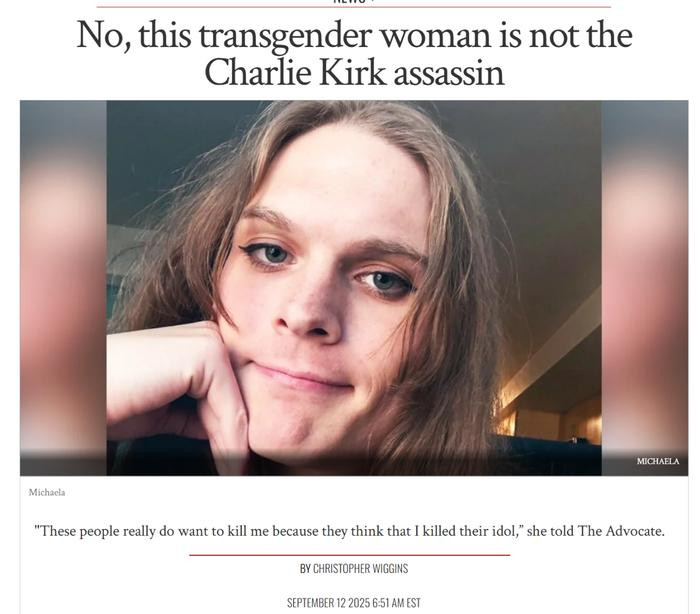Click the September 12 2025 publish timestamp
This screenshot has height=614, width=700.
point(354,603)
